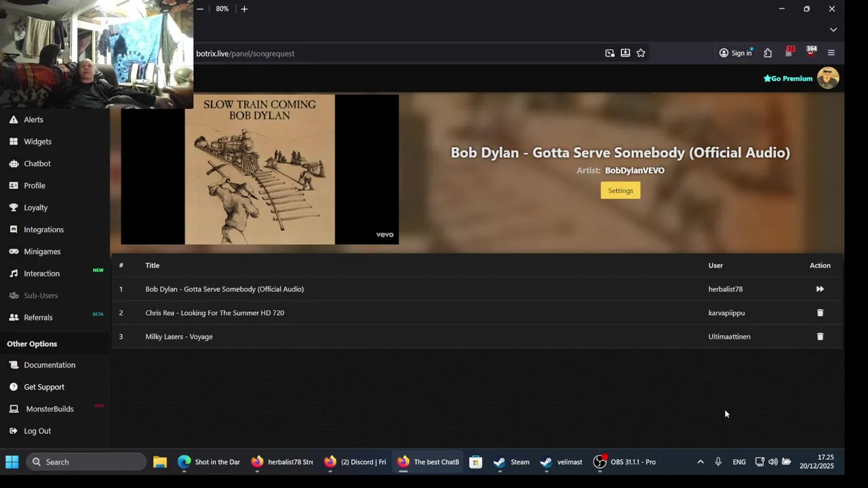Click the Sub-Users people icon
Viewport: 868px width, 488px height.
click(14, 296)
